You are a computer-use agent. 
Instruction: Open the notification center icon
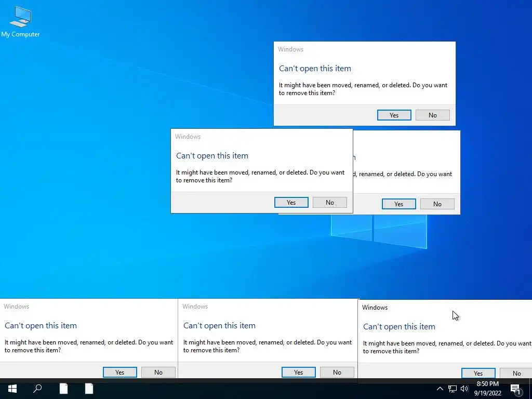click(x=516, y=389)
